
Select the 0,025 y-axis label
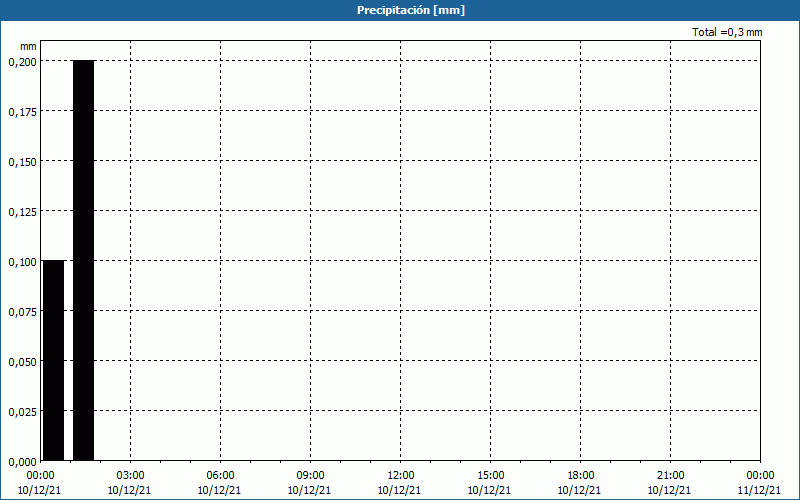point(22,411)
